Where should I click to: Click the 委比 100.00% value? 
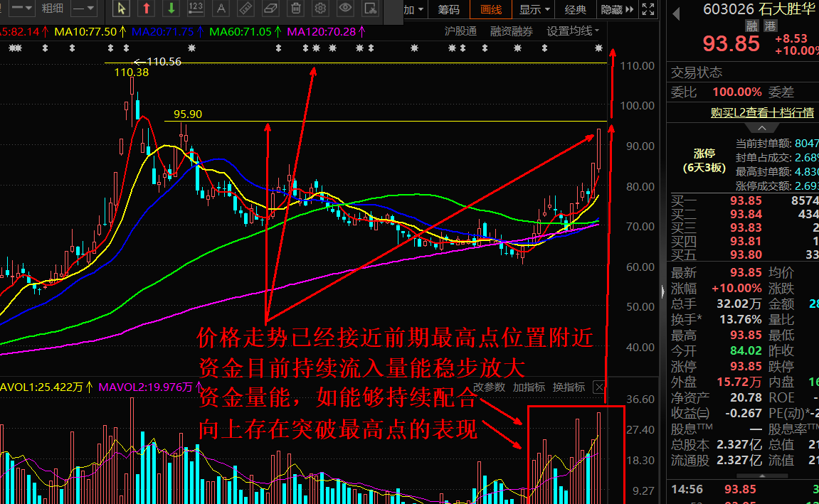point(737,92)
